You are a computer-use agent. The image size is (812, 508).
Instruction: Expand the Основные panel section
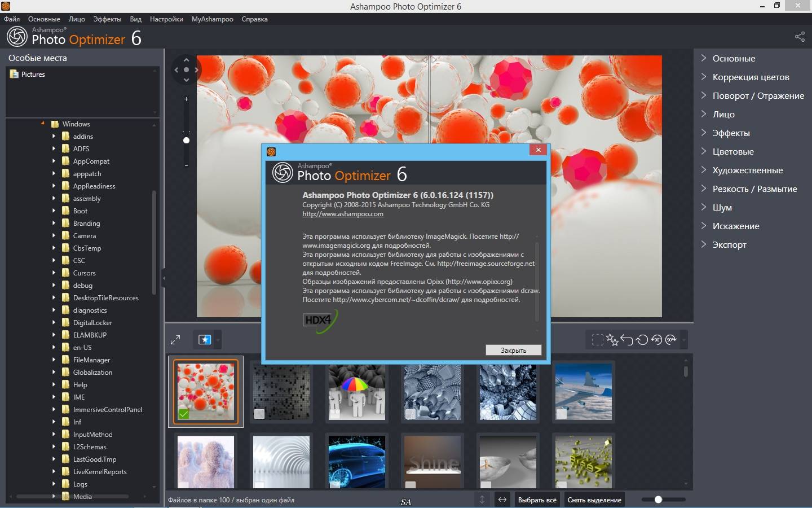(734, 58)
